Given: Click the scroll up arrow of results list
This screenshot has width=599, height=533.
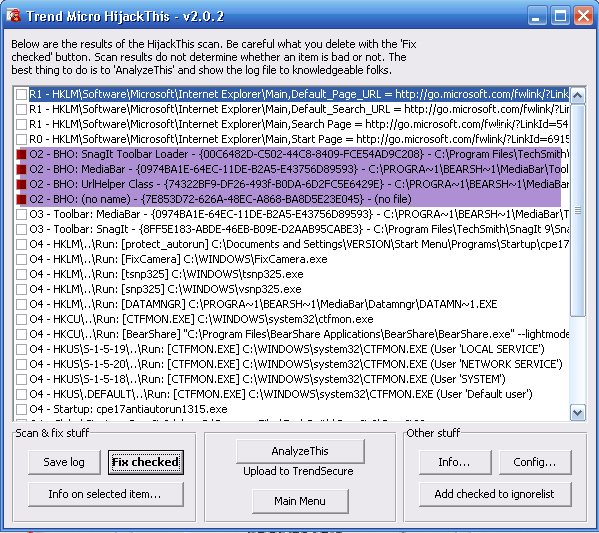Looking at the screenshot, I should pos(578,95).
